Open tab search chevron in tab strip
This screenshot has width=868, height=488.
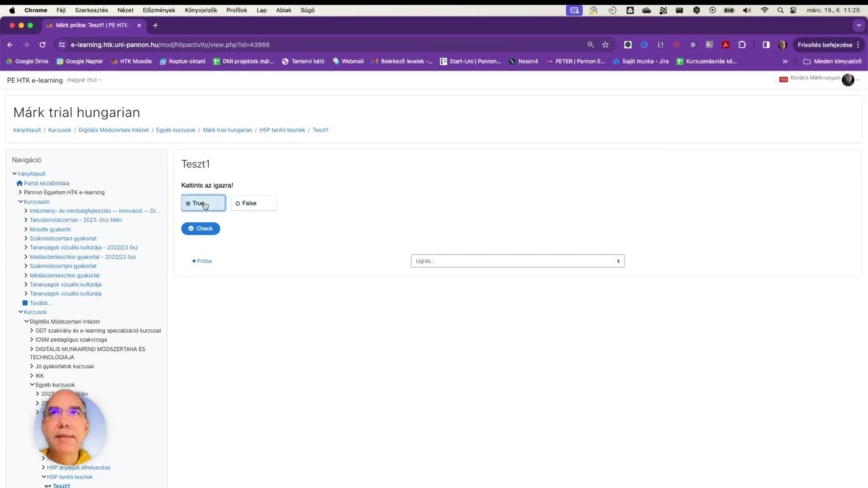pyautogui.click(x=859, y=25)
